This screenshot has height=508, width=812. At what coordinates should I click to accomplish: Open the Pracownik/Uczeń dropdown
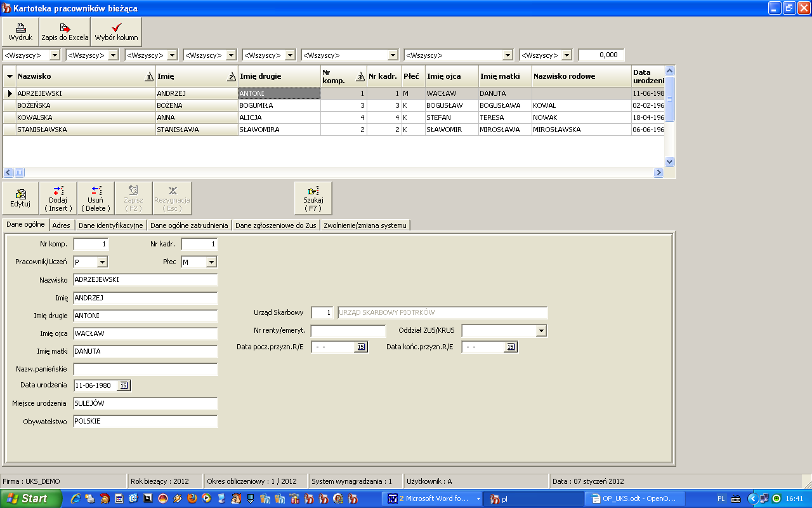pyautogui.click(x=103, y=262)
